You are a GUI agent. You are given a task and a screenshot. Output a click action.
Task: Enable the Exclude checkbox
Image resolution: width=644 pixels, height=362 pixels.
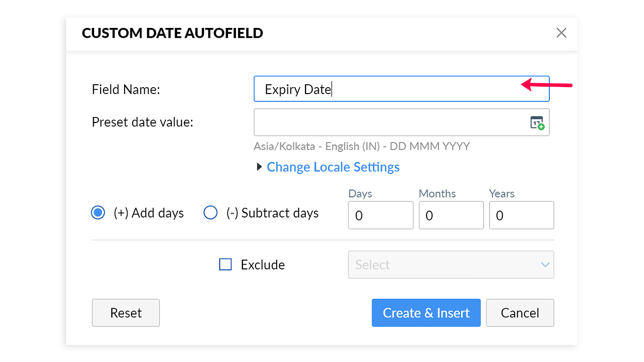tap(225, 265)
